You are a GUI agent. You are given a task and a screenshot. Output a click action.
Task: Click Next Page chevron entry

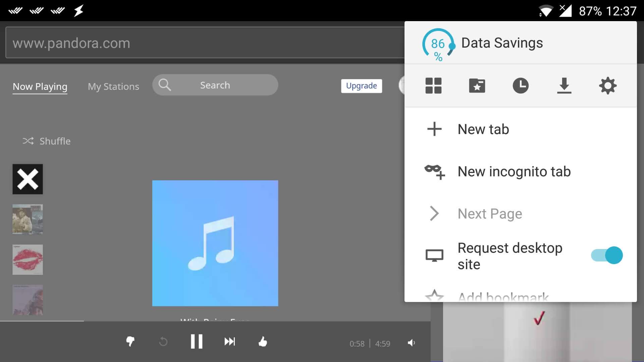(489, 214)
